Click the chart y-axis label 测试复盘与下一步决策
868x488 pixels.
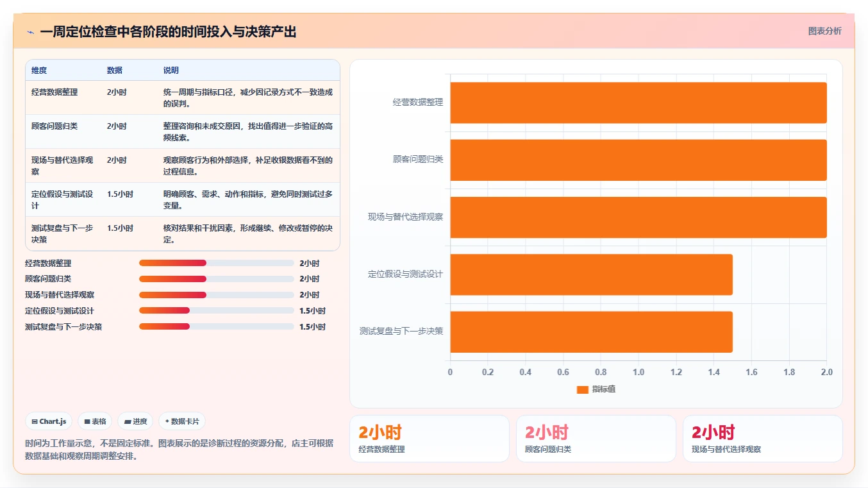click(401, 331)
